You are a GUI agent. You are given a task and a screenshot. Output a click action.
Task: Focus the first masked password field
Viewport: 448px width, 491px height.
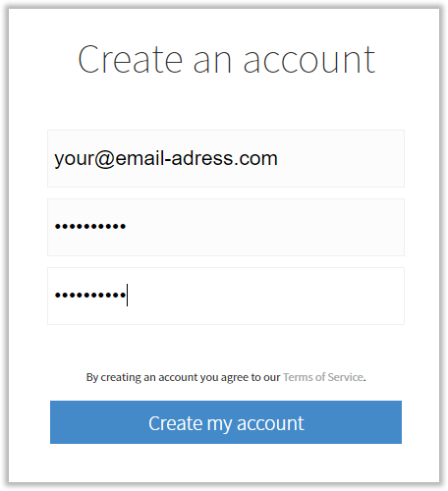tap(226, 227)
